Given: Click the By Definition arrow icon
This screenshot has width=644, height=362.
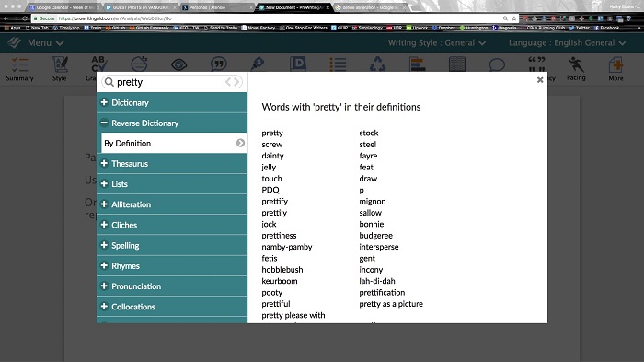Looking at the screenshot, I should coord(240,143).
